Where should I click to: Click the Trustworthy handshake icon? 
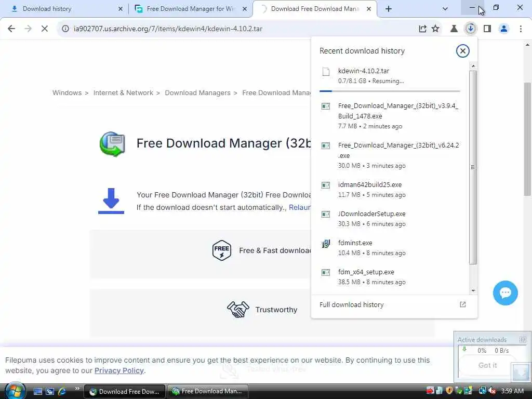point(238,310)
